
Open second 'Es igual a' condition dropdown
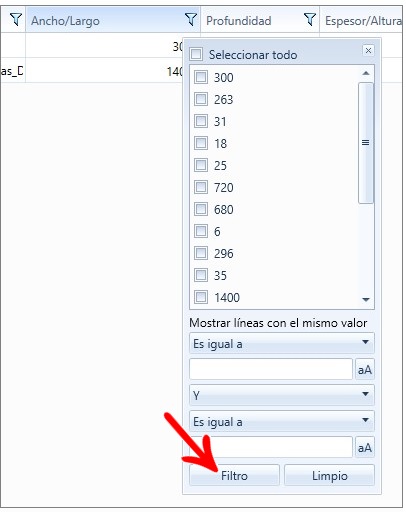pos(282,421)
